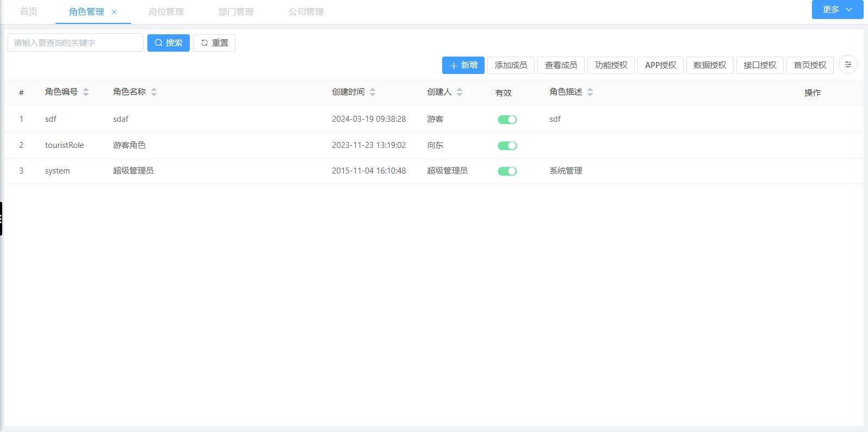Open 功能授权 authorization
This screenshot has height=432, width=868.
[x=611, y=65]
